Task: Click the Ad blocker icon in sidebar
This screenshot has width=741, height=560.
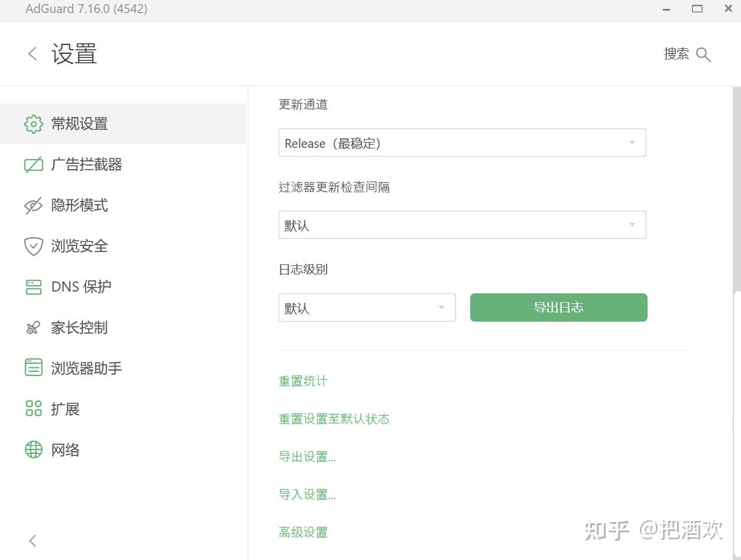Action: click(34, 164)
